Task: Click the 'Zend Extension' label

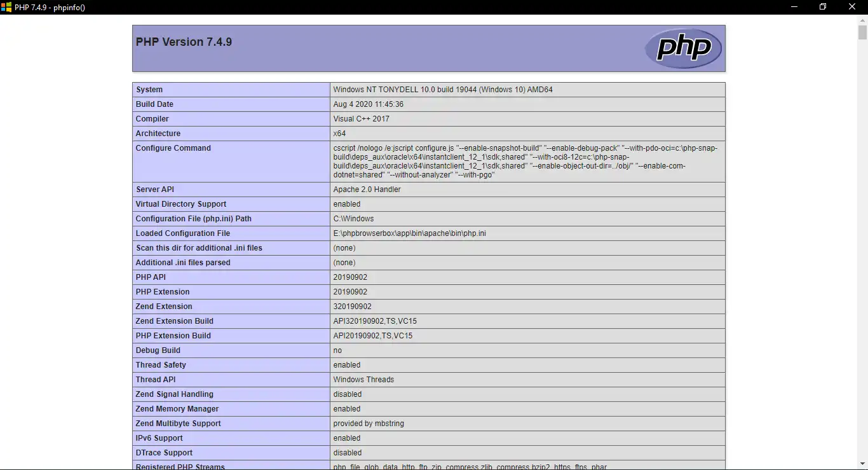Action: [x=164, y=307]
